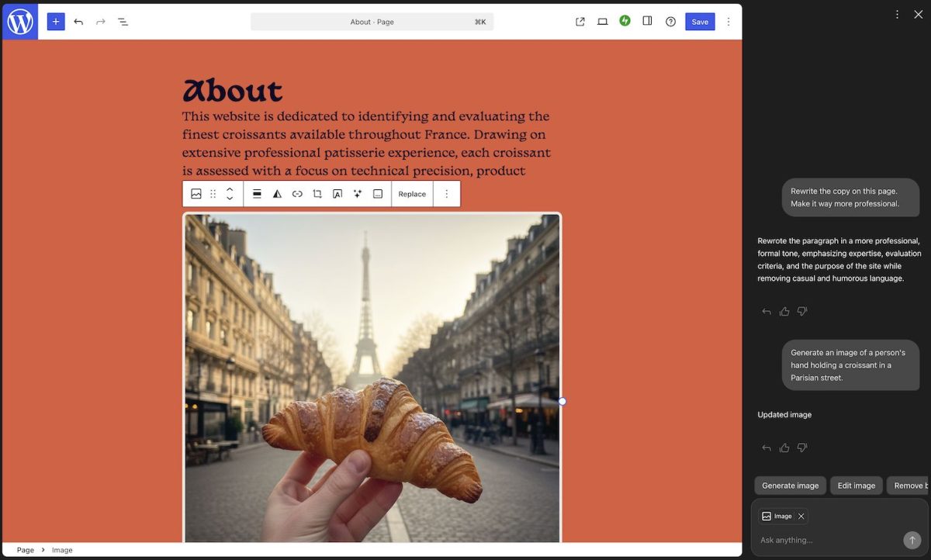The width and height of the screenshot is (931, 560).
Task: Click the image resize handle on right edge
Action: 562,401
